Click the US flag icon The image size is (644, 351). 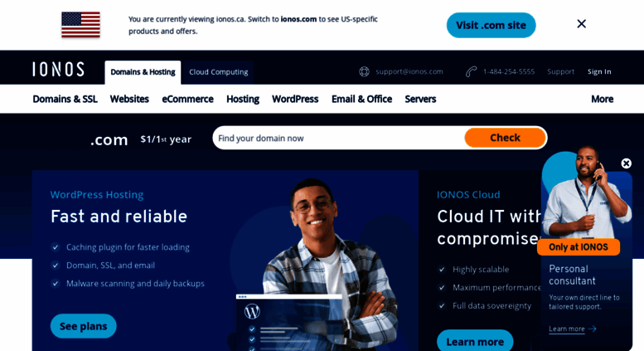point(81,25)
